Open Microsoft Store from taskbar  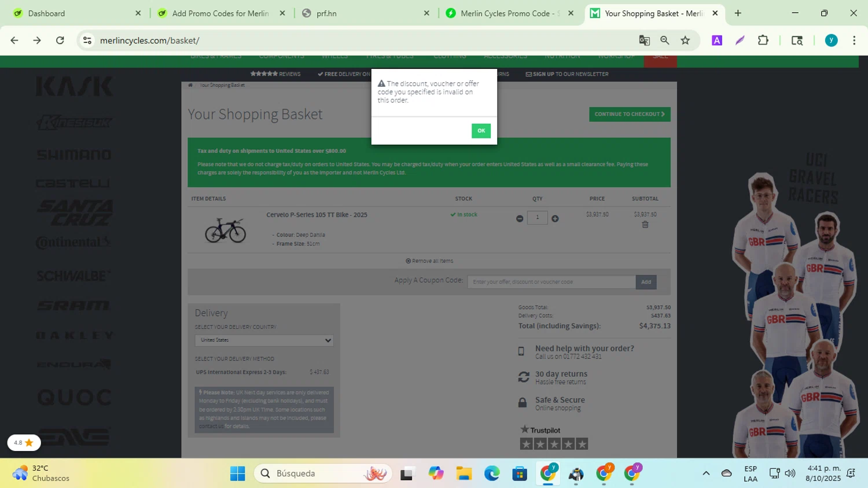tap(520, 474)
